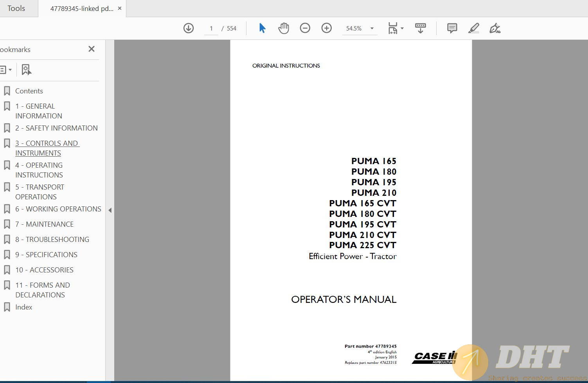Select the arrow selection tool
This screenshot has height=383, width=588.
tap(262, 28)
